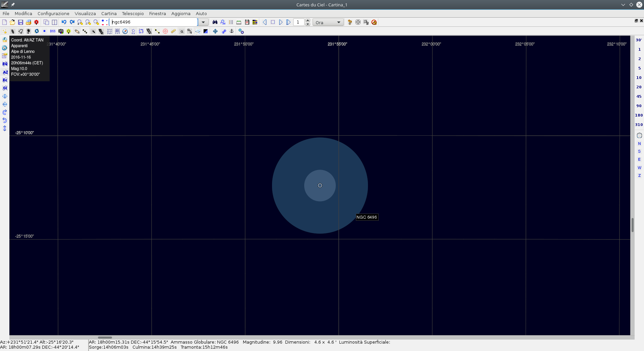The height and width of the screenshot is (351, 644).
Task: Save the chart with the floppy disk icon
Action: 20,22
